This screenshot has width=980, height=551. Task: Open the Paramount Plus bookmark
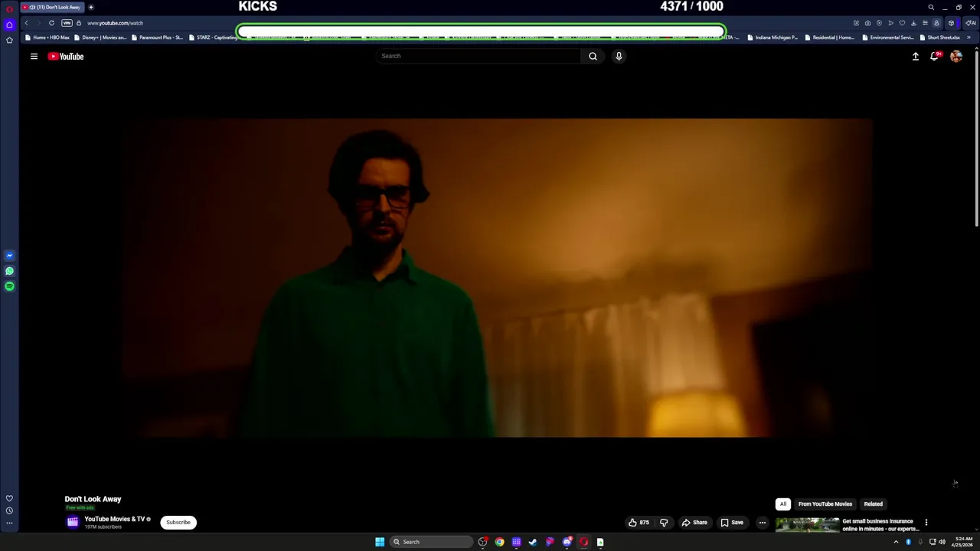click(157, 37)
